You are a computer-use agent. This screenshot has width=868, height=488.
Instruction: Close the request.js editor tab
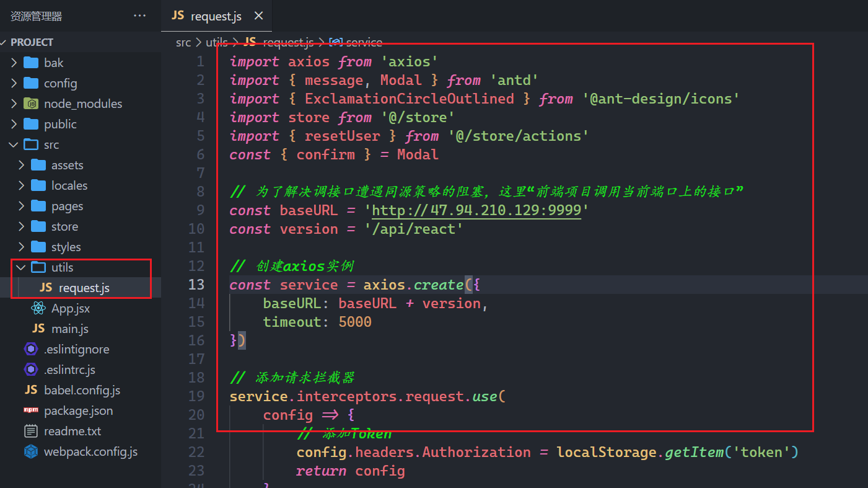pos(258,16)
